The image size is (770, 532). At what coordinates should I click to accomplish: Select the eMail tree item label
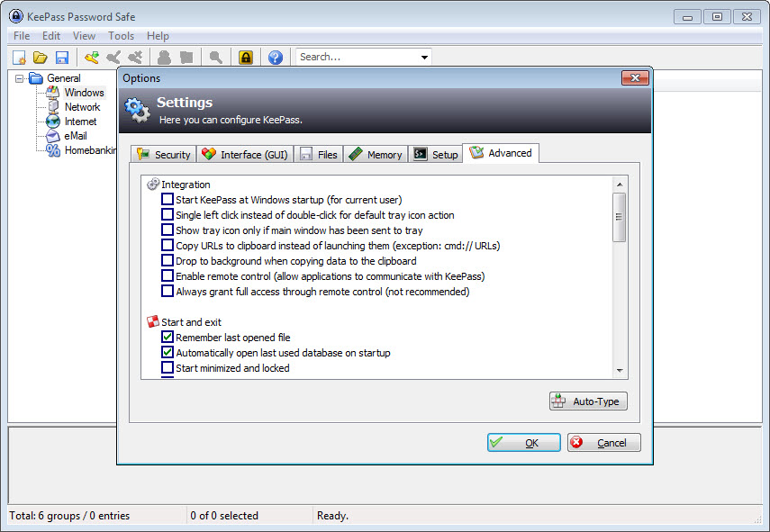[76, 135]
